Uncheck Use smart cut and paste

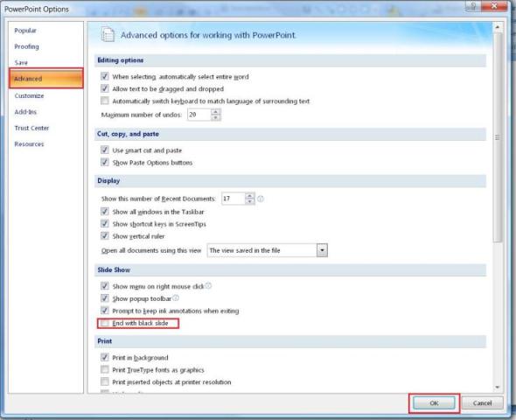105,150
